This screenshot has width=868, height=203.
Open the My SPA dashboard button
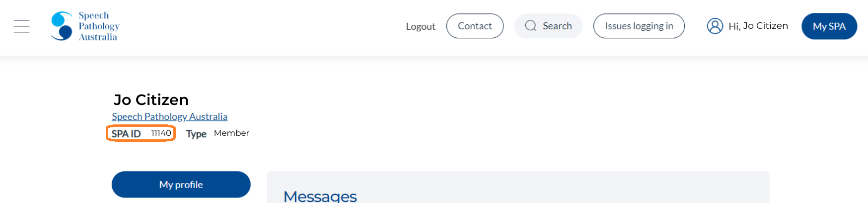pyautogui.click(x=829, y=26)
